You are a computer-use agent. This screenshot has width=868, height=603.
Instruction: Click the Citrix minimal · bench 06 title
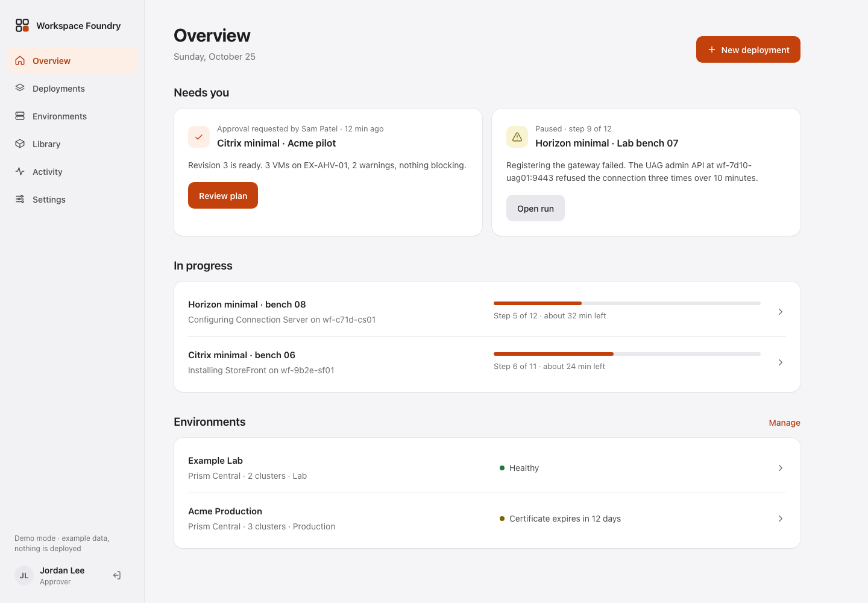[242, 355]
